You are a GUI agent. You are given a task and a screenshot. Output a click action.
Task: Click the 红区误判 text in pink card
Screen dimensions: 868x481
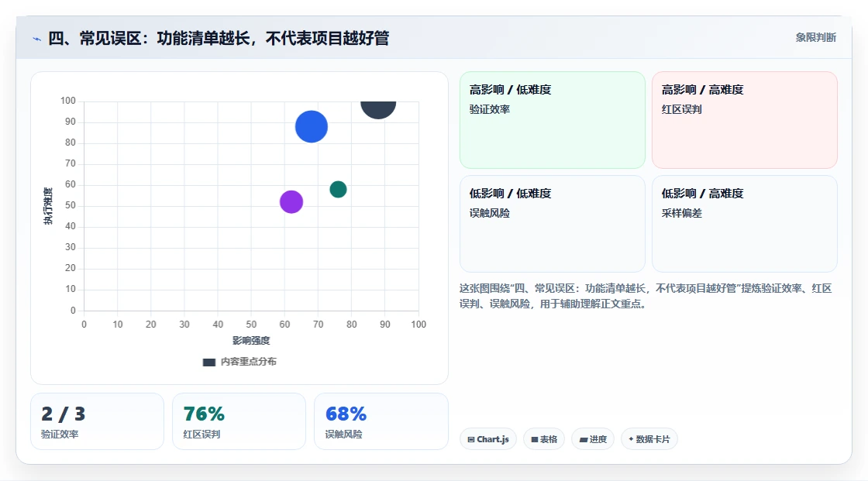682,109
